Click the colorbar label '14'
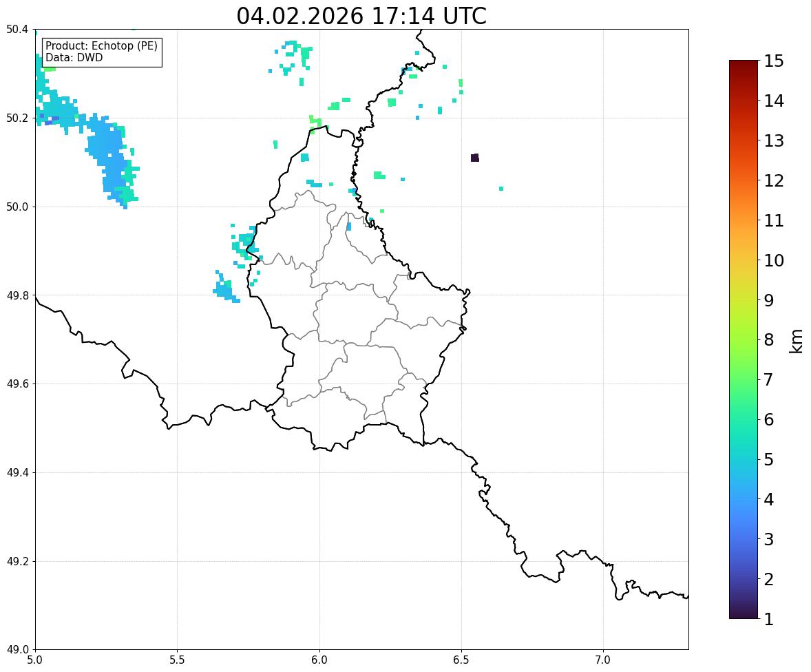811x672 pixels. [x=774, y=101]
